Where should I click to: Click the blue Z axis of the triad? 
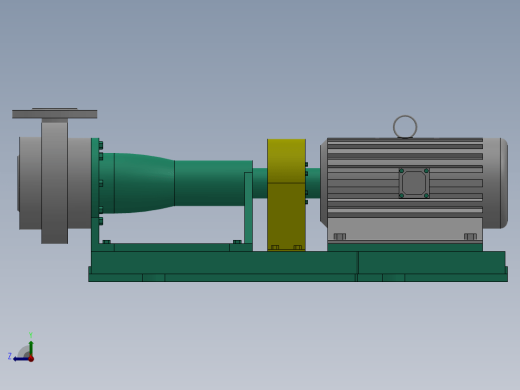coord(21,359)
